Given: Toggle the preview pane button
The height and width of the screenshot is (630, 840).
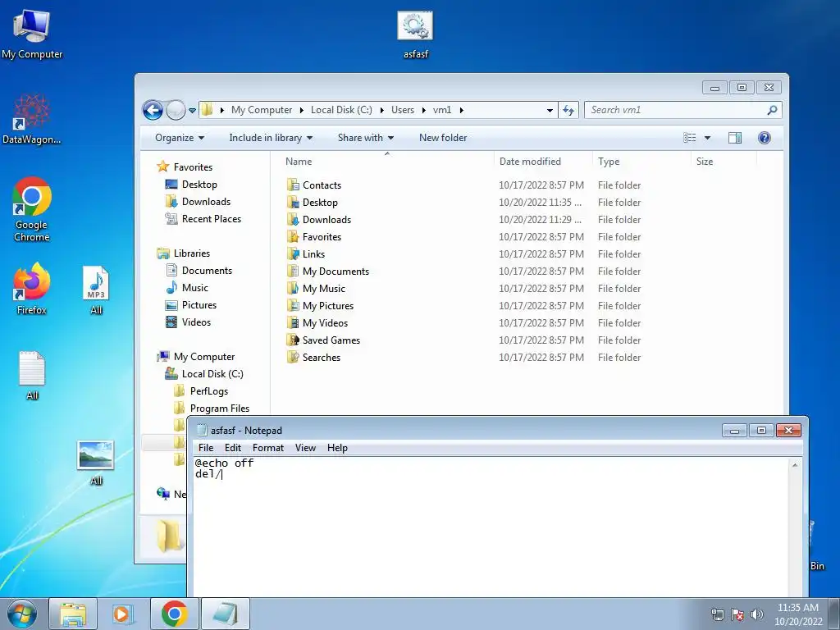Looking at the screenshot, I should tap(735, 138).
